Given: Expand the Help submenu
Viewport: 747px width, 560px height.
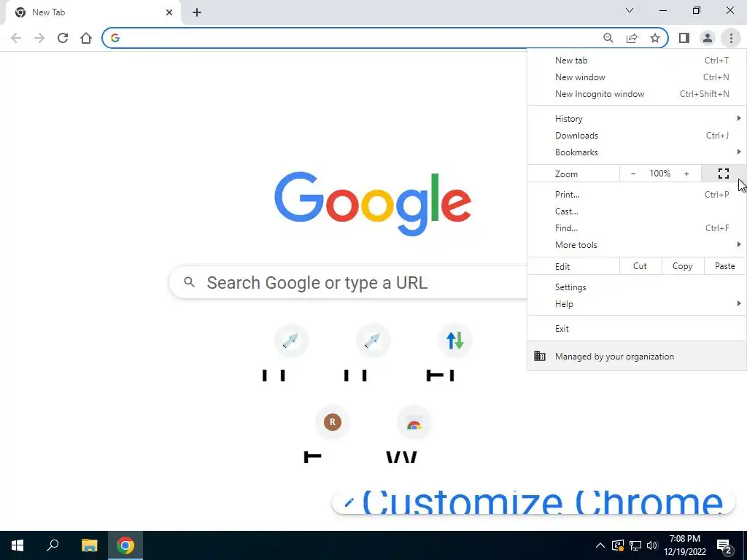Looking at the screenshot, I should 636,304.
